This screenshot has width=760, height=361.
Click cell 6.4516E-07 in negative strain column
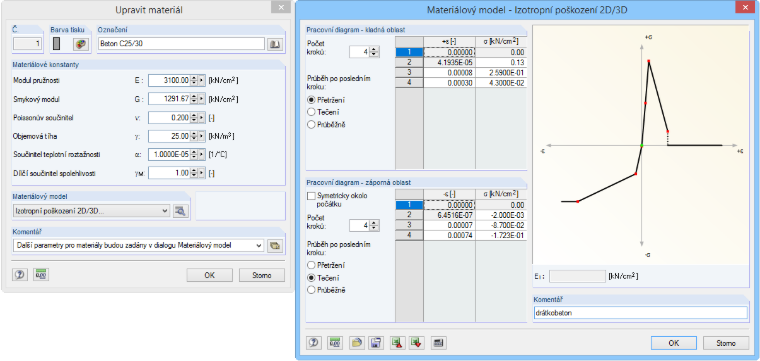coord(449,215)
